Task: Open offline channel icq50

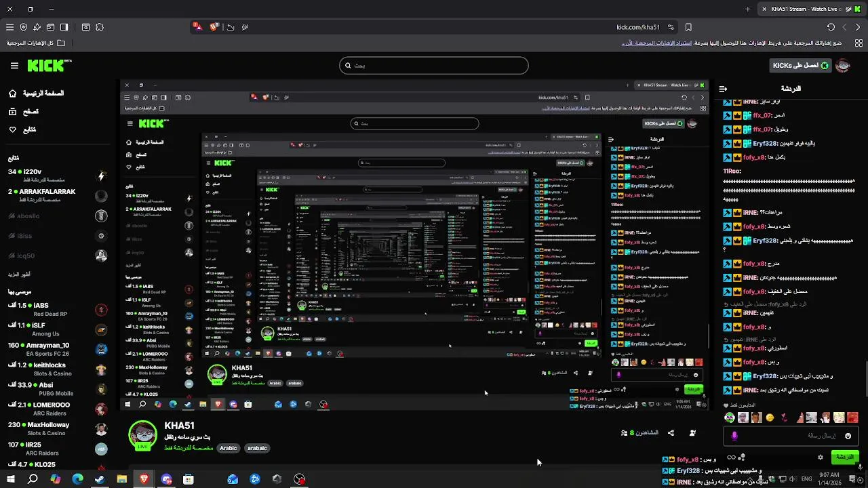Action: coord(58,256)
